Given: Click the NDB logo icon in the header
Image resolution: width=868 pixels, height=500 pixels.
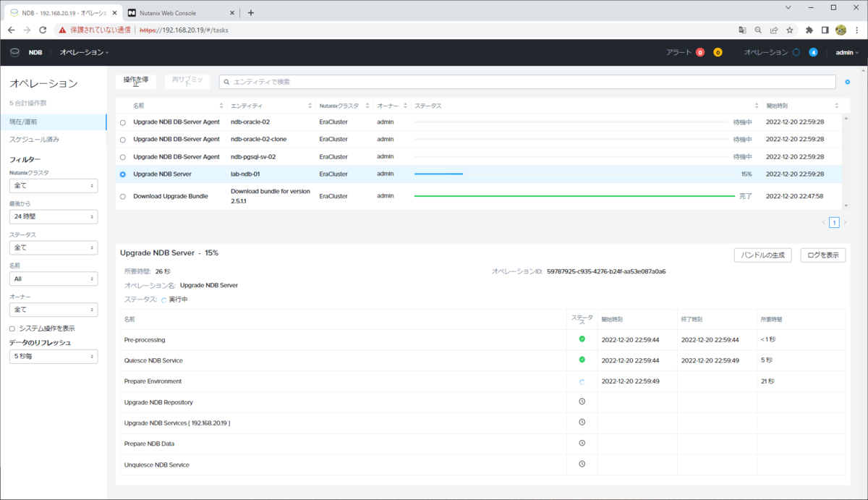Looking at the screenshot, I should coord(14,52).
